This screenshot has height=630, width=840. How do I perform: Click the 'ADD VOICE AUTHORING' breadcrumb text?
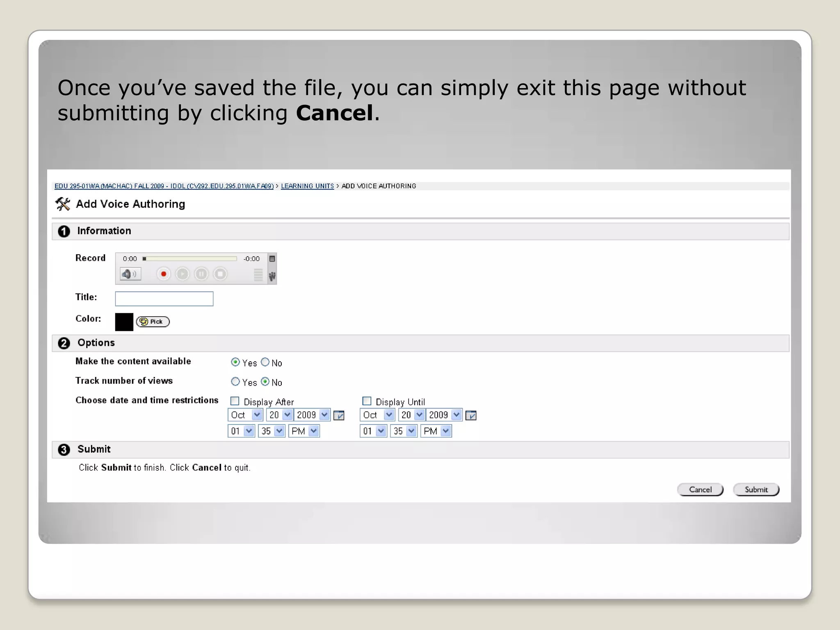(379, 186)
